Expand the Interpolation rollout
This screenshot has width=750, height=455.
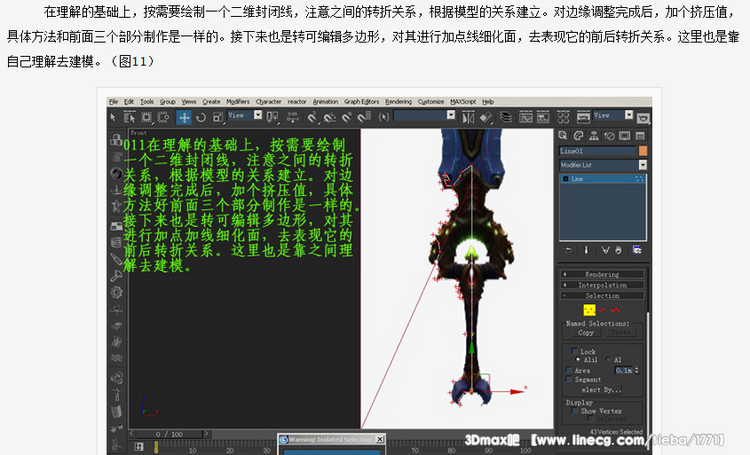pyautogui.click(x=602, y=285)
